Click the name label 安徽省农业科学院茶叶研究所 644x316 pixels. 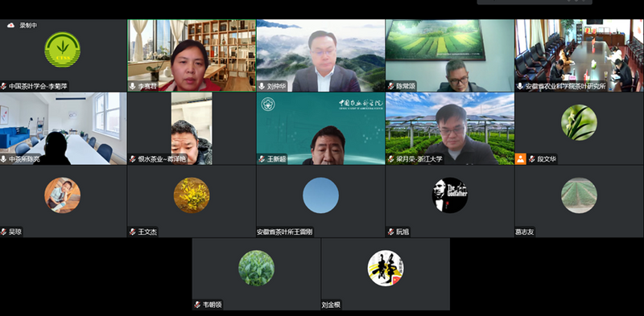point(566,87)
